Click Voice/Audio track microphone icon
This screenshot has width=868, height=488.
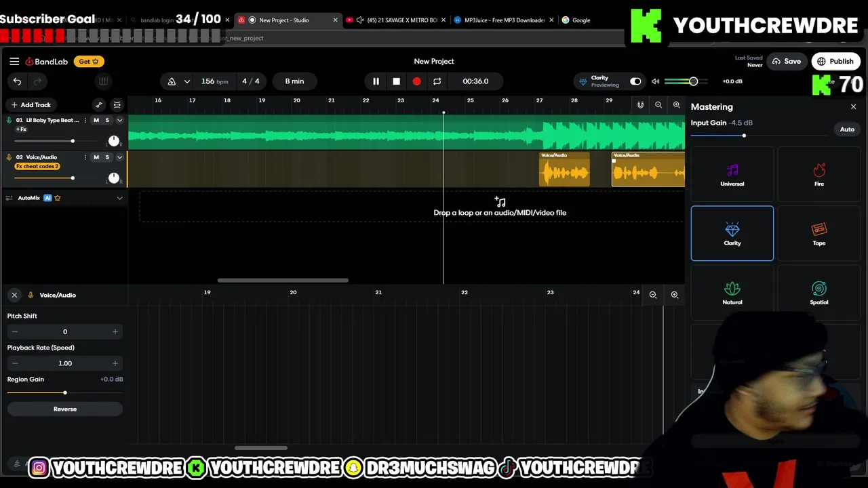coord(9,157)
